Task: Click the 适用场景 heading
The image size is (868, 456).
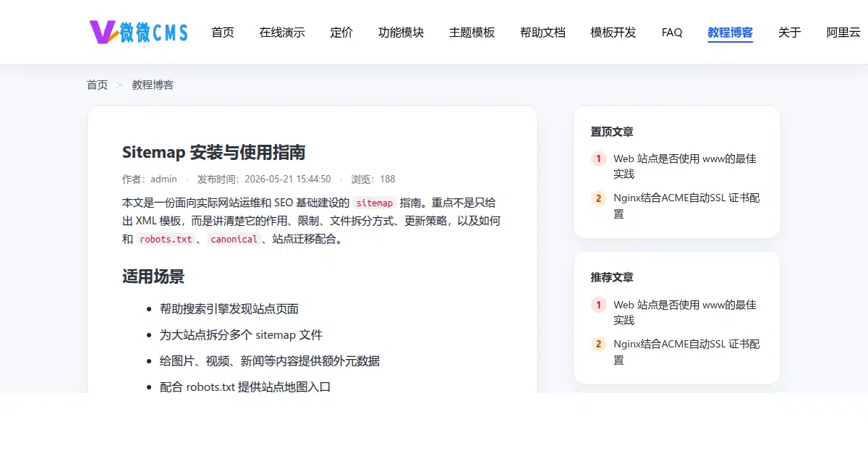Action: pyautogui.click(x=153, y=276)
